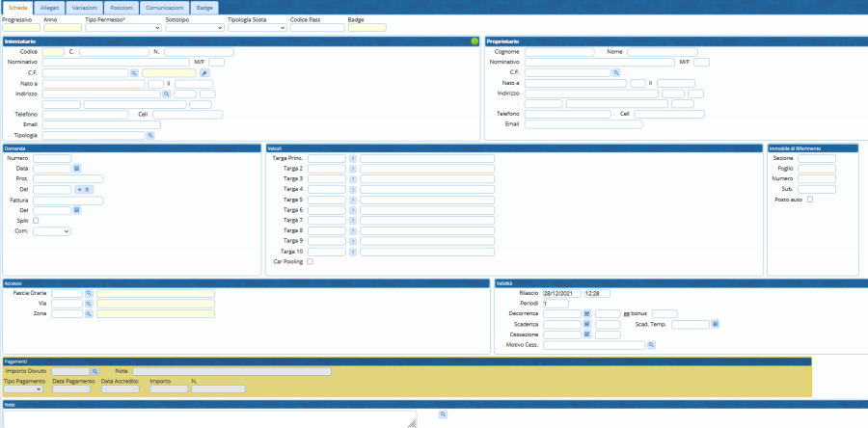Click the search icon for Intestatario Tipologia
Viewport: 868px width, 428px height.
[150, 136]
